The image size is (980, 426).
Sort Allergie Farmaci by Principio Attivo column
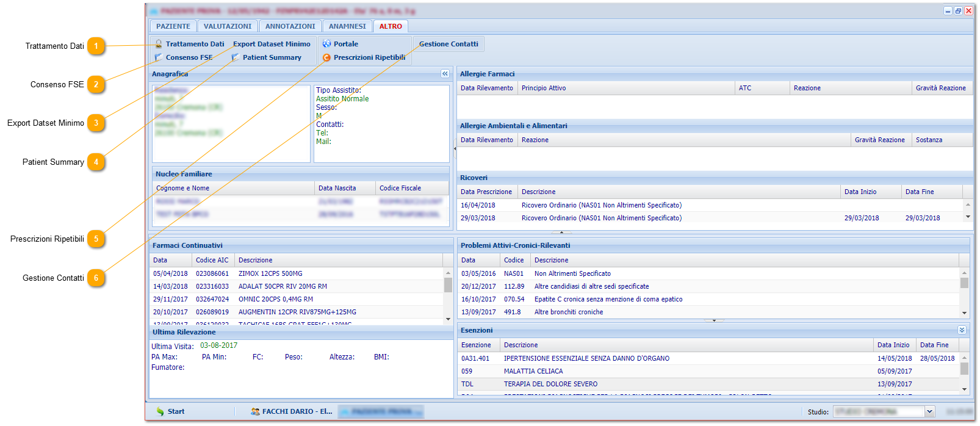[x=626, y=88]
